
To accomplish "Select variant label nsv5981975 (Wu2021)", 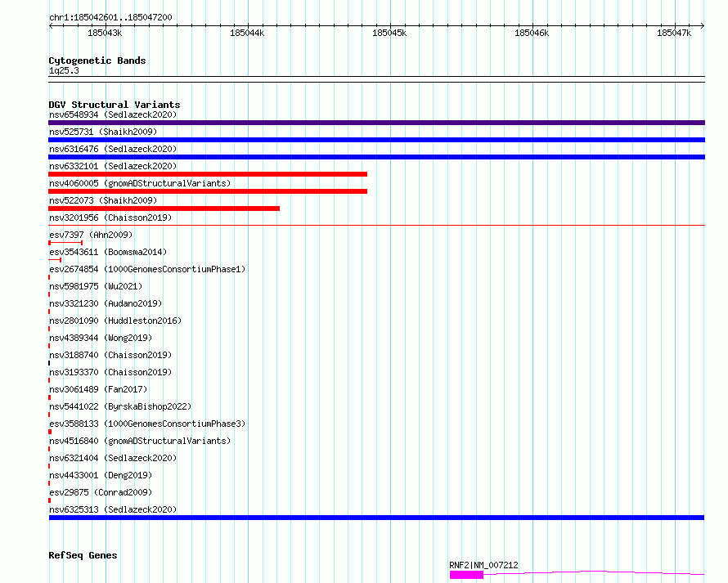I will point(96,286).
